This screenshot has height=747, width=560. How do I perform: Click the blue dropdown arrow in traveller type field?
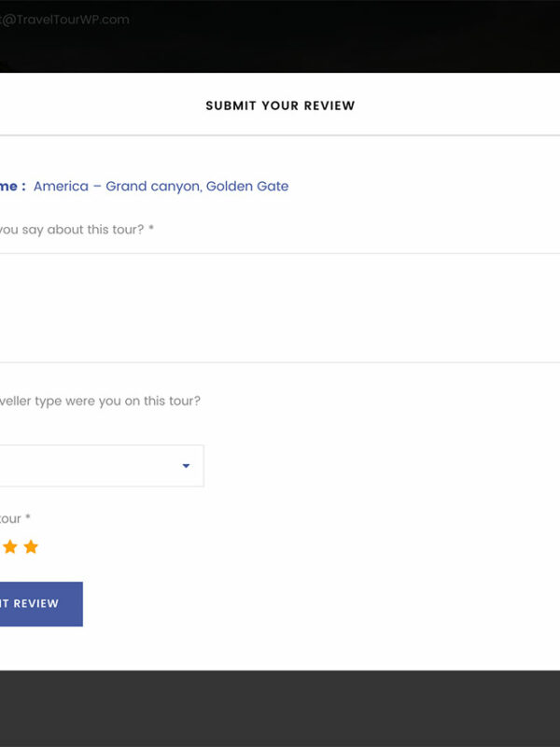[x=186, y=466]
